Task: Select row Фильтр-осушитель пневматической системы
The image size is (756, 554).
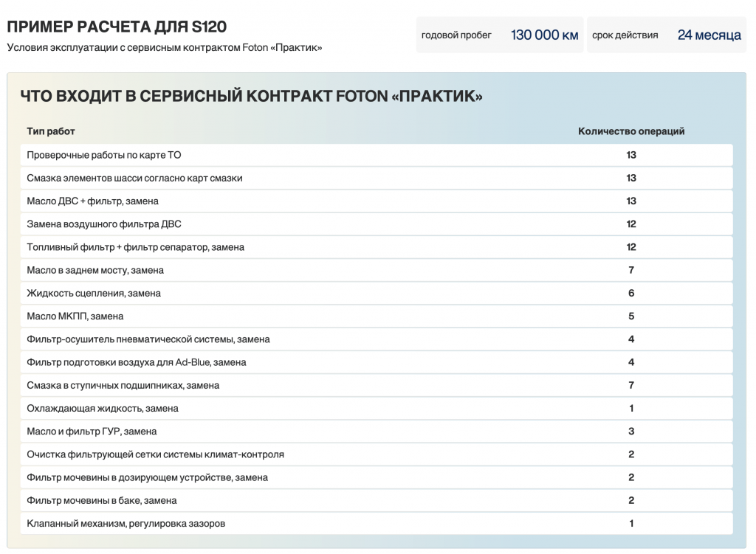Action: click(x=377, y=339)
